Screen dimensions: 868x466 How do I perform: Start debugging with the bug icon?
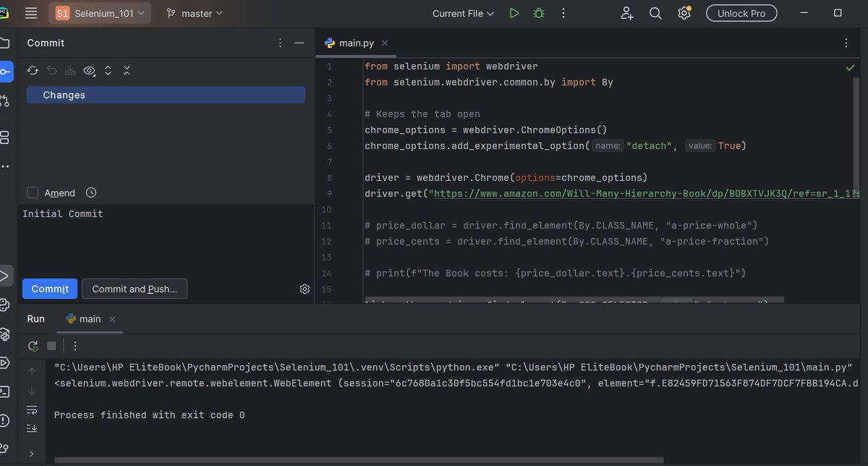click(538, 13)
